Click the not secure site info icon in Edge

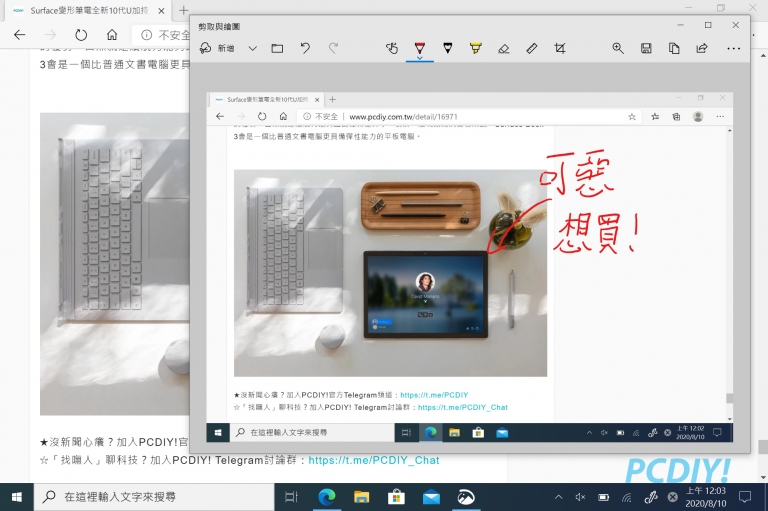[146, 35]
